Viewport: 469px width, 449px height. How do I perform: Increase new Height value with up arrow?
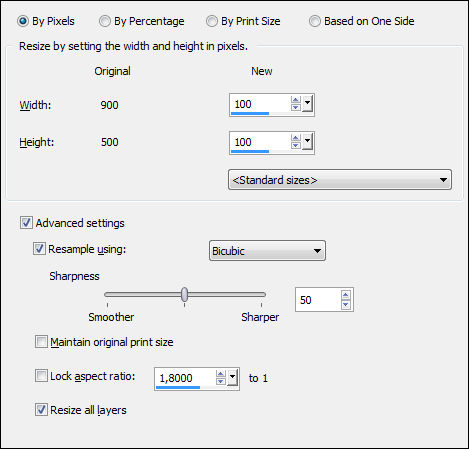(x=295, y=138)
